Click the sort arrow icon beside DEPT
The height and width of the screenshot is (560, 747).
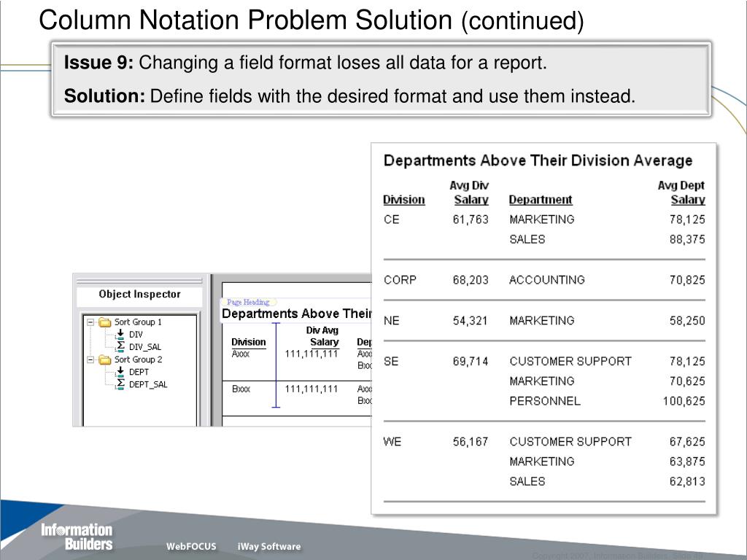[120, 372]
